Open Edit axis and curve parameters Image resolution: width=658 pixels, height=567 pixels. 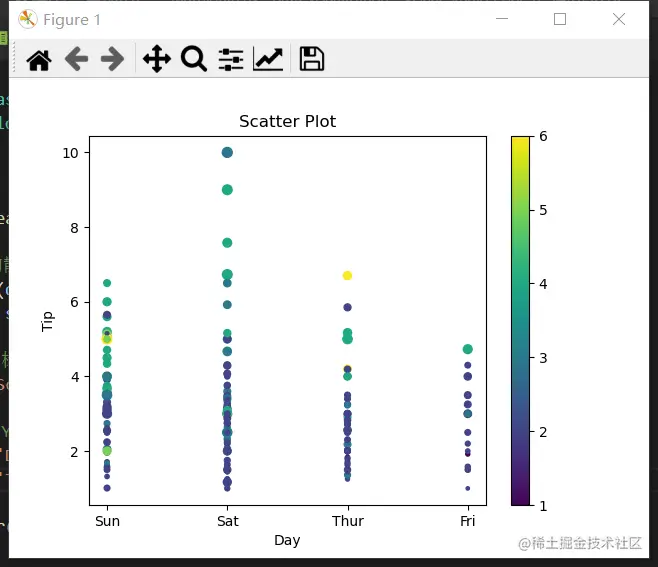tap(268, 59)
